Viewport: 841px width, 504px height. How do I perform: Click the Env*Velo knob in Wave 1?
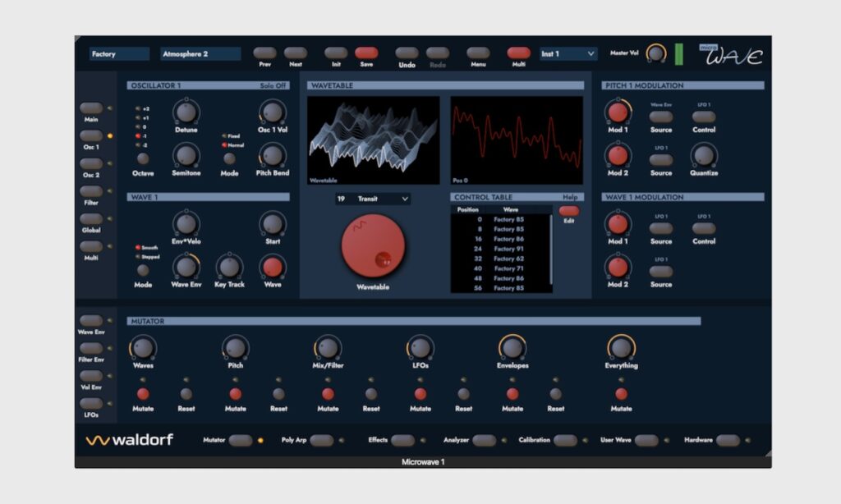click(x=186, y=224)
